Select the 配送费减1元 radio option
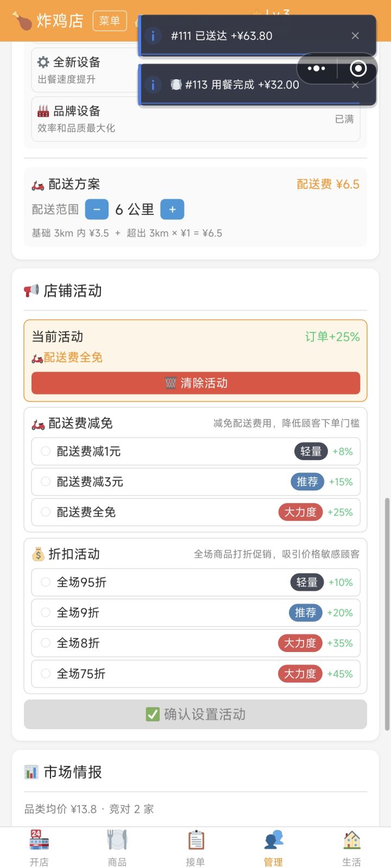The width and height of the screenshot is (391, 868). [46, 451]
